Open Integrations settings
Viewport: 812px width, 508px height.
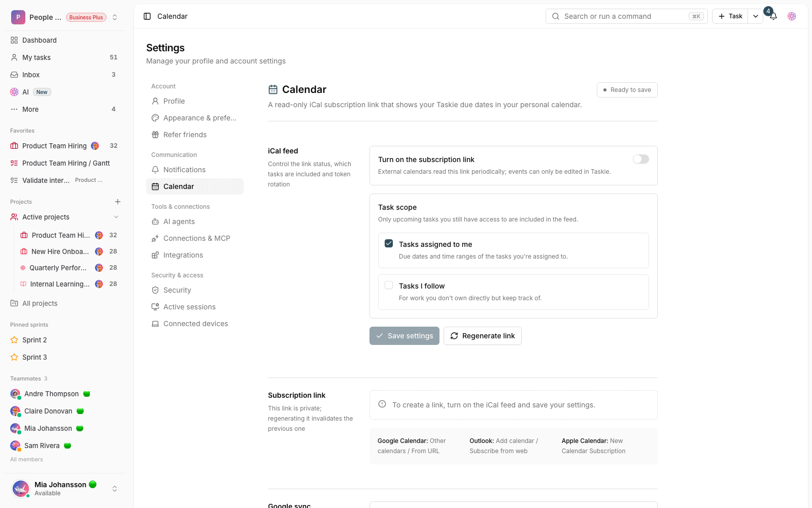[195, 255]
